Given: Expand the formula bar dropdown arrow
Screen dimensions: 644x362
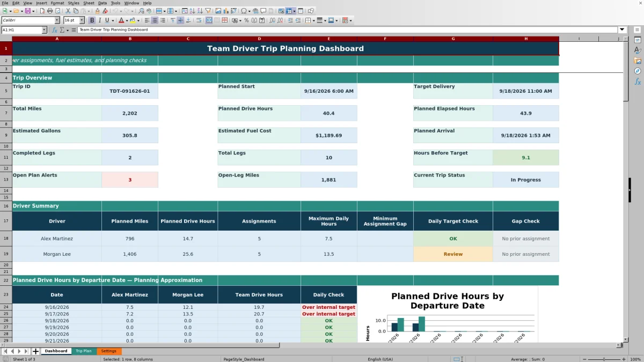Looking at the screenshot, I should (x=622, y=30).
